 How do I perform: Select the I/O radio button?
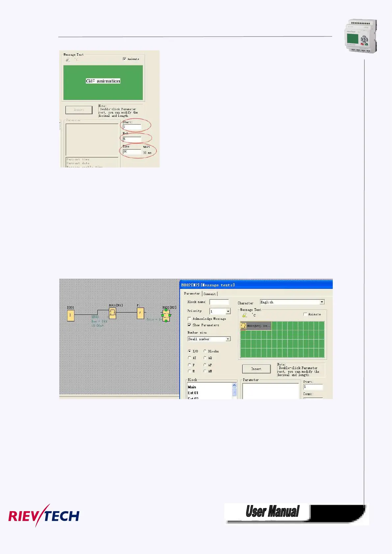[189, 351]
